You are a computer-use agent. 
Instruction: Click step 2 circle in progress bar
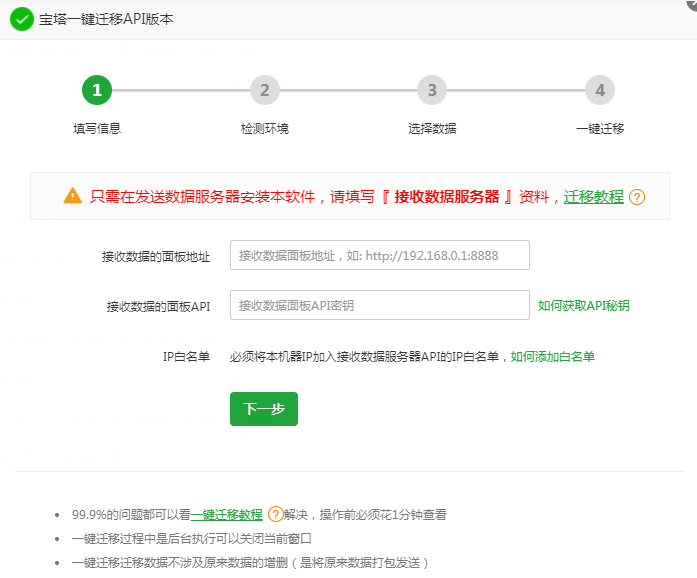point(264,90)
